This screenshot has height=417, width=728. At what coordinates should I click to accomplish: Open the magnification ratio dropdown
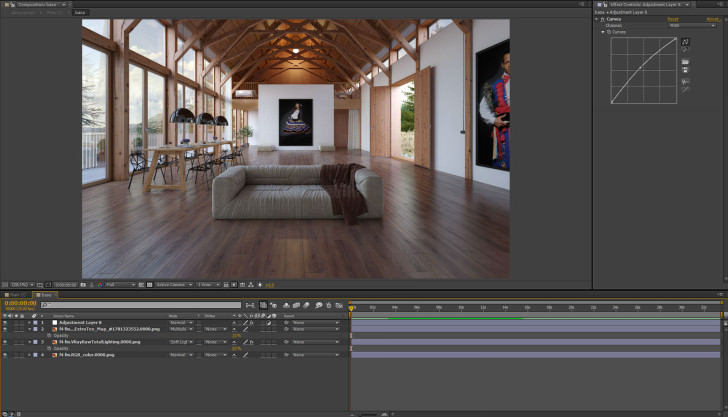click(22, 285)
